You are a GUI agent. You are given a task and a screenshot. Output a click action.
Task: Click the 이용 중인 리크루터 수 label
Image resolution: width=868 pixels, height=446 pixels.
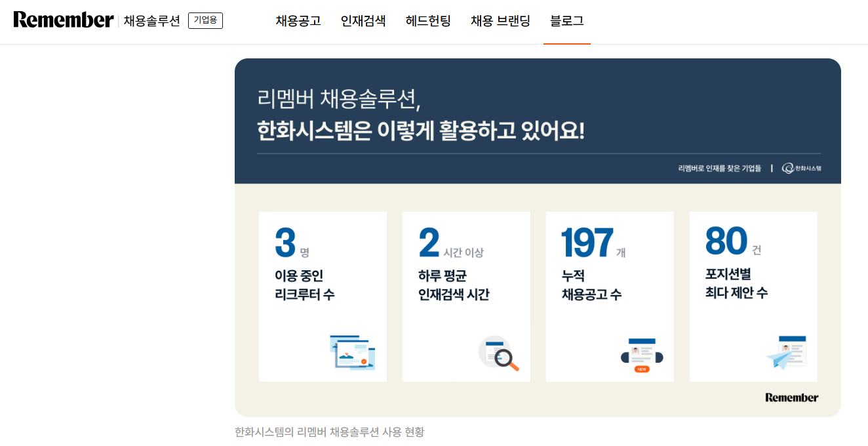pyautogui.click(x=305, y=285)
